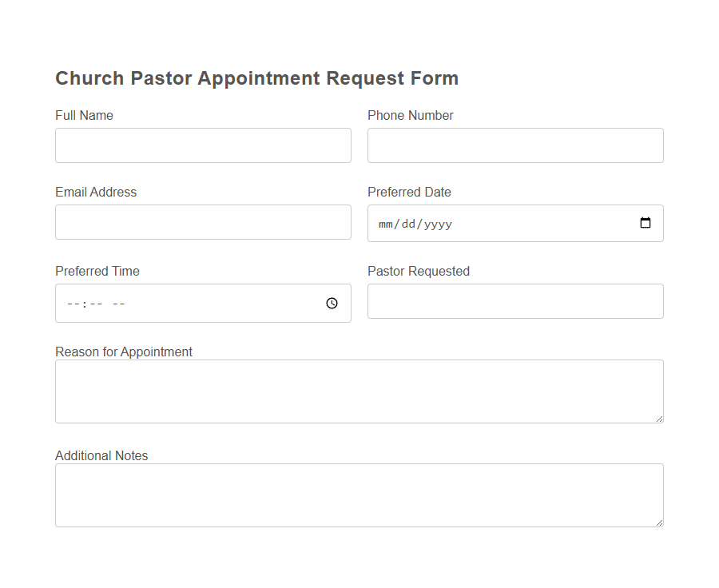Image resolution: width=719 pixels, height=588 pixels.
Task: Click inside the Email Address input
Action: 203,222
